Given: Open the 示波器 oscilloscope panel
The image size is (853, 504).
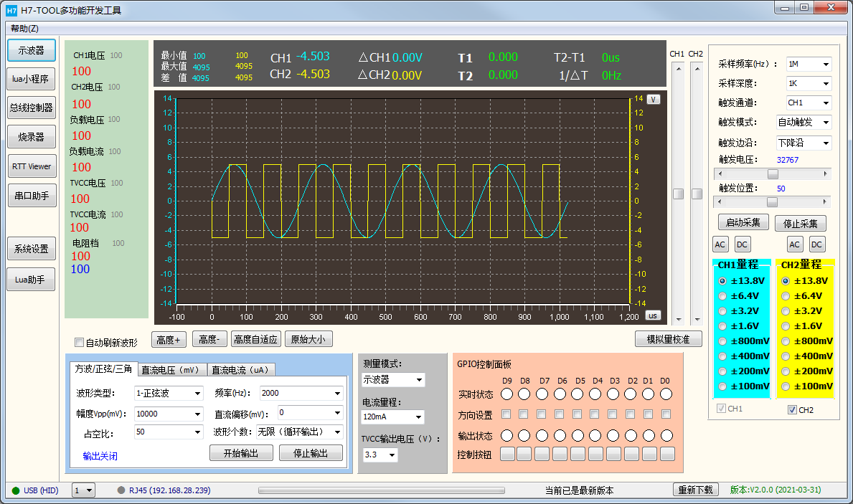Looking at the screenshot, I should pyautogui.click(x=32, y=51).
